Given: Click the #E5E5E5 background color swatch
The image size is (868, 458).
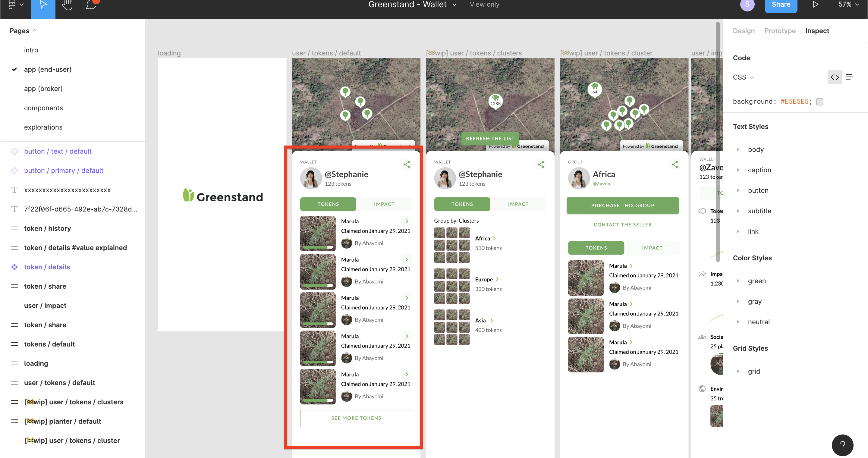Looking at the screenshot, I should (x=819, y=102).
